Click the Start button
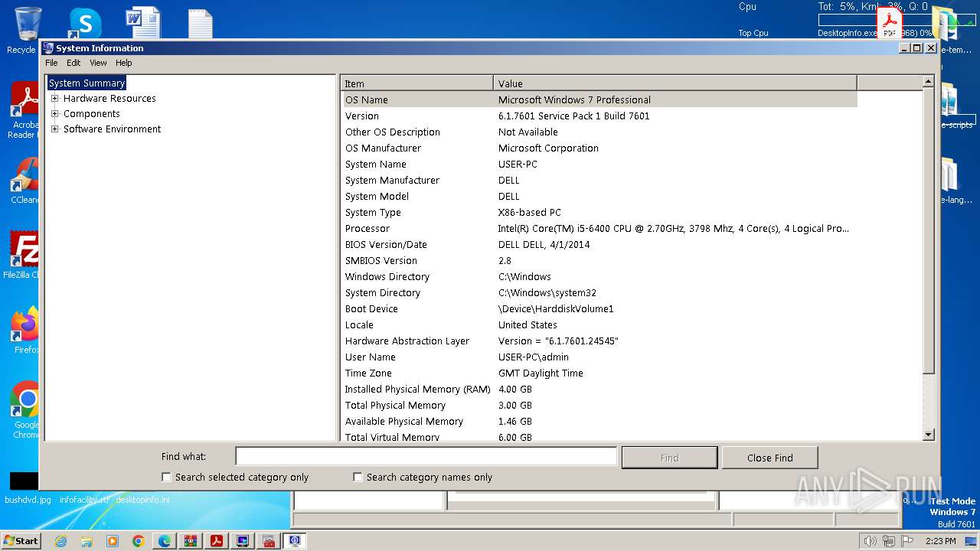This screenshot has width=980, height=551. click(x=21, y=541)
